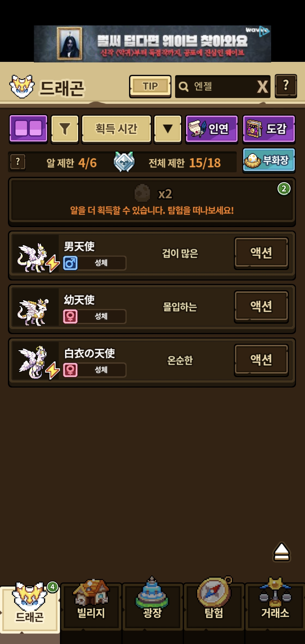
Task: Open the 인연 scroll button
Action: click(212, 129)
